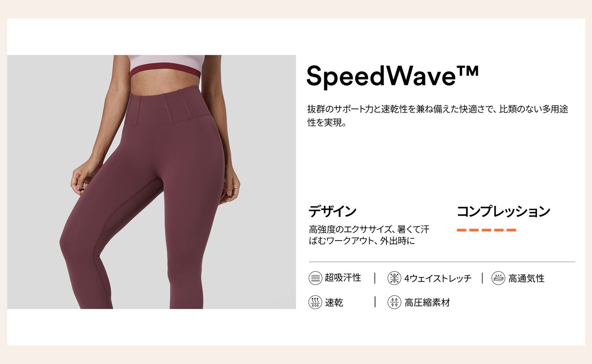Click the コンプレッション heading
This screenshot has height=364, width=592.
[x=504, y=211]
